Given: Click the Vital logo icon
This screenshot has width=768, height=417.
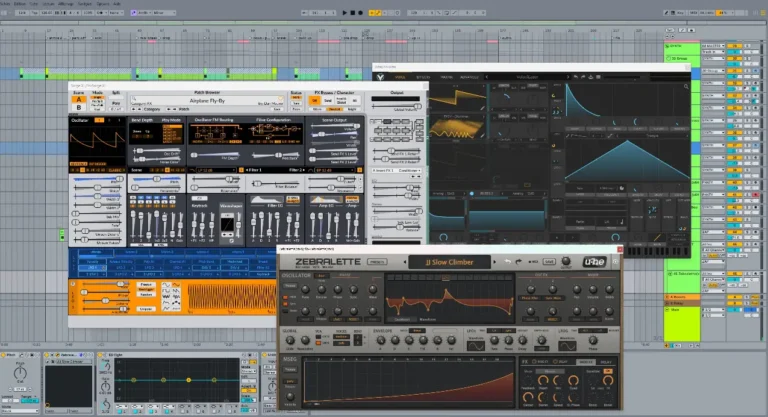Looking at the screenshot, I should click(x=381, y=77).
